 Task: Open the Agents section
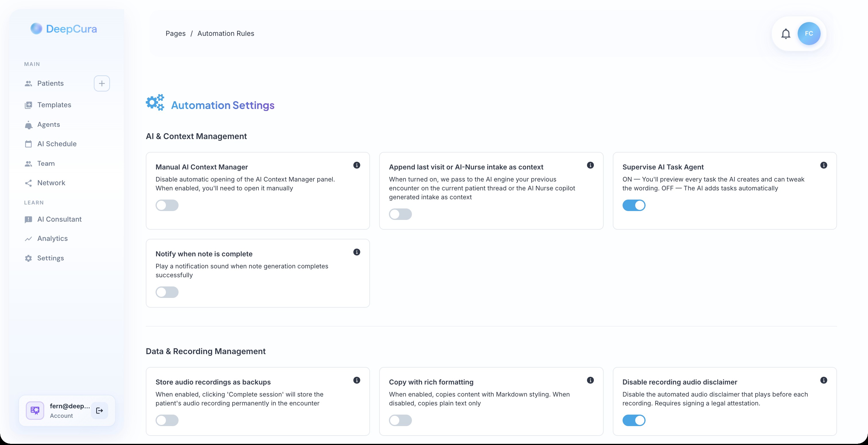pyautogui.click(x=49, y=124)
